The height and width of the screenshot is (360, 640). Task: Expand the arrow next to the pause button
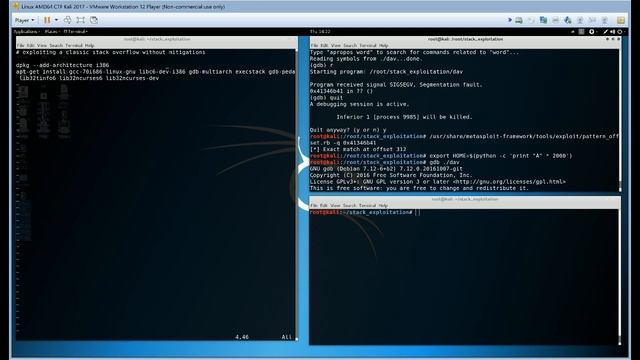(x=56, y=20)
